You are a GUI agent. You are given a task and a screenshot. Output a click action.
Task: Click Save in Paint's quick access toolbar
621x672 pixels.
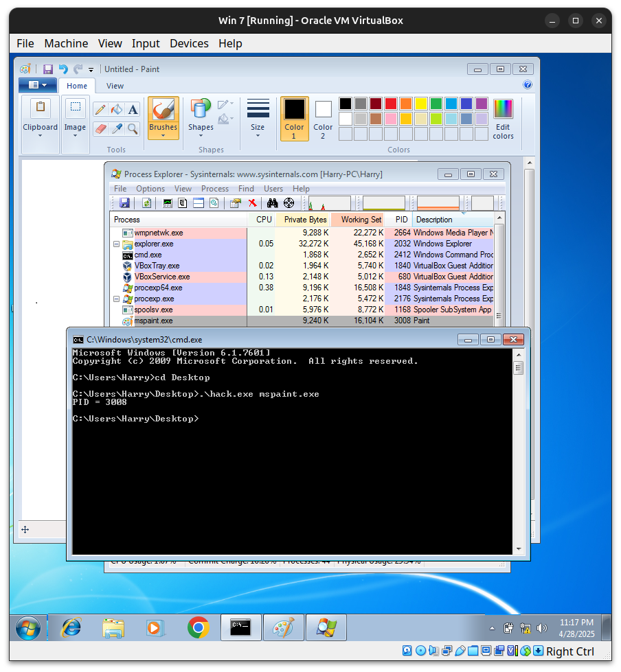coord(47,69)
